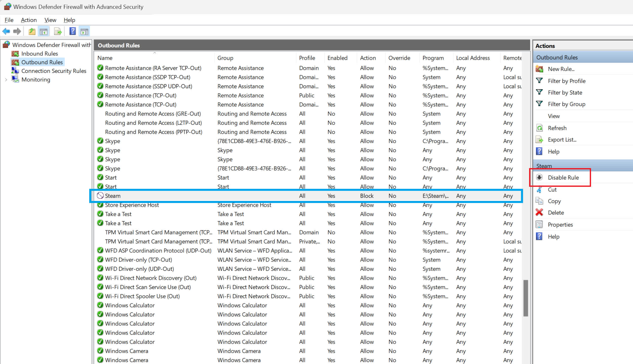Expand the Monitoring tree node
This screenshot has height=364, width=633.
click(6, 80)
